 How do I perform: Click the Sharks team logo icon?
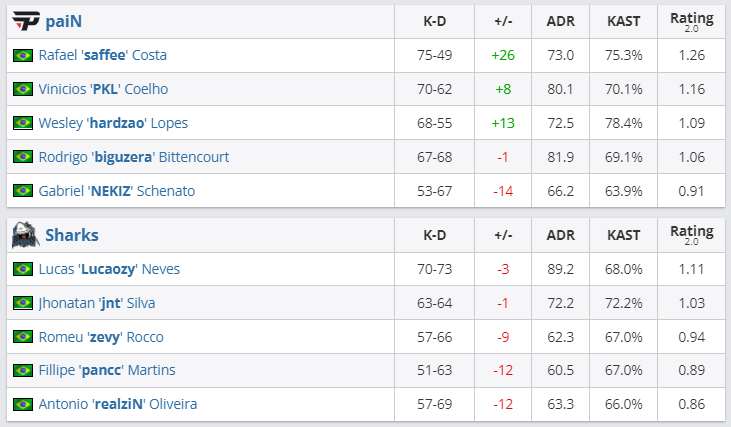25,235
